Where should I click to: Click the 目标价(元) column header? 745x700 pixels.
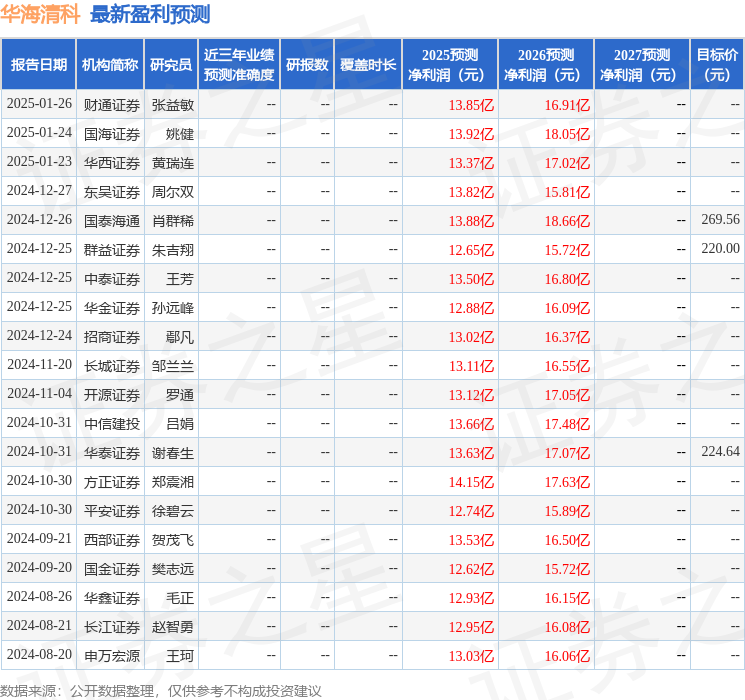[717, 64]
